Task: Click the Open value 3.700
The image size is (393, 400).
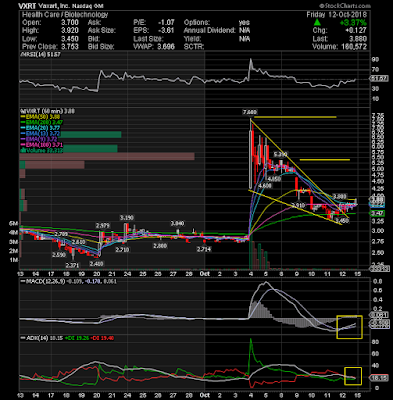Action: click(69, 23)
